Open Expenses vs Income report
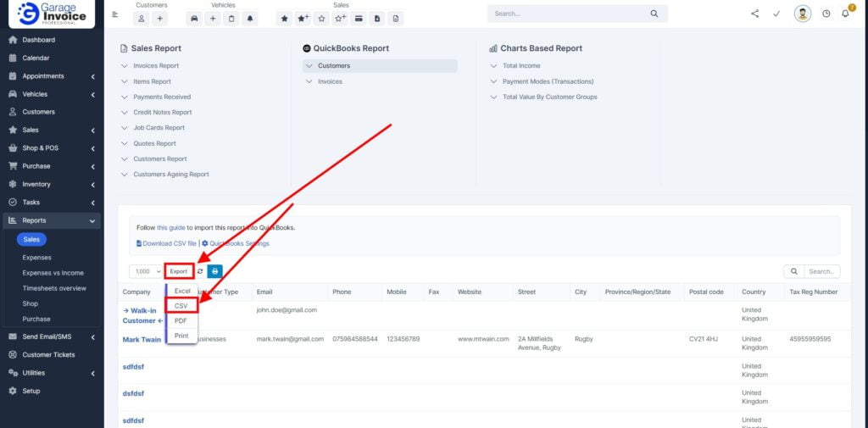This screenshot has width=868, height=428. [53, 273]
